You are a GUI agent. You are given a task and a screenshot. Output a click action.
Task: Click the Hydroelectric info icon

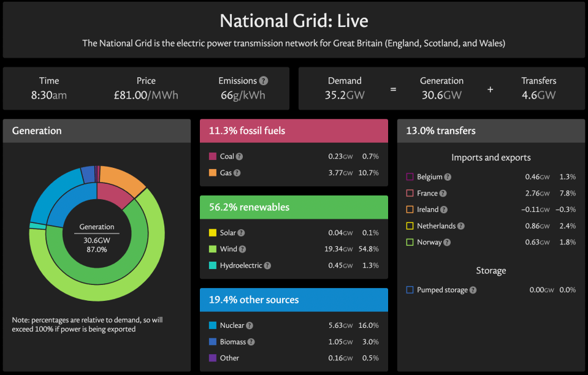[267, 265]
